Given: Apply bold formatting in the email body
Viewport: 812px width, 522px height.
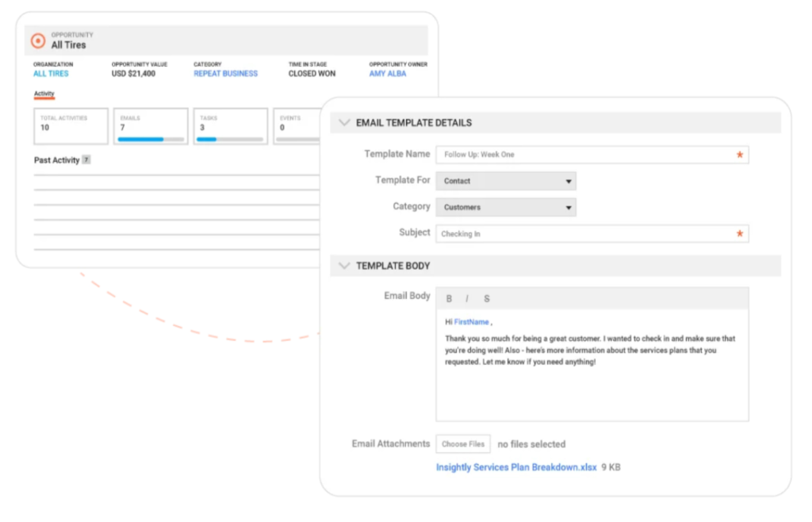Looking at the screenshot, I should pyautogui.click(x=448, y=298).
